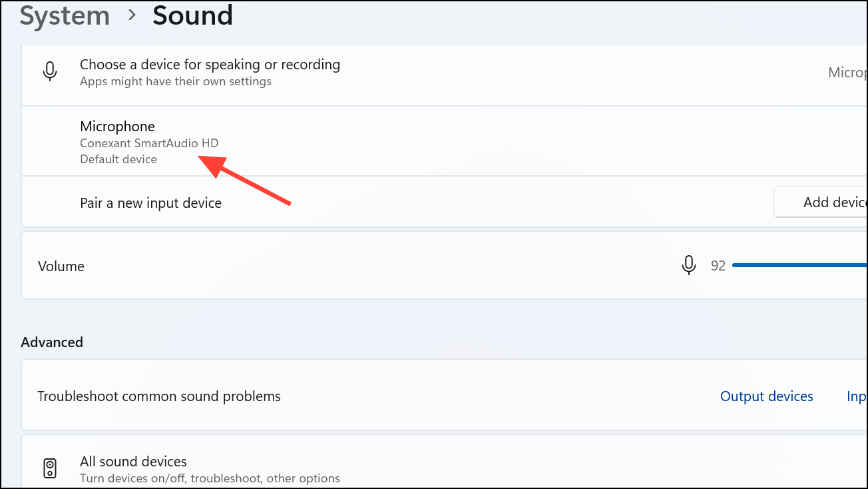This screenshot has height=489, width=868.
Task: Select the Conexant SmartAudio HD text
Action: [149, 143]
